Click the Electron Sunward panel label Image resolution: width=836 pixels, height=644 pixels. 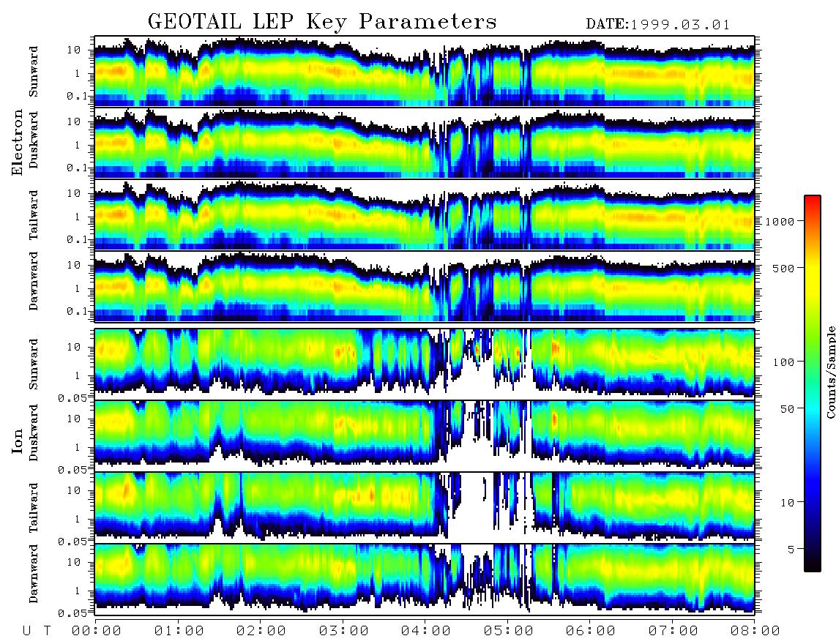point(34,72)
